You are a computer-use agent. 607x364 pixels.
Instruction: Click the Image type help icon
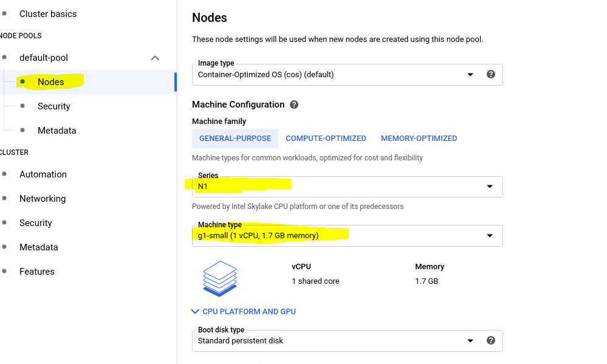coord(490,74)
